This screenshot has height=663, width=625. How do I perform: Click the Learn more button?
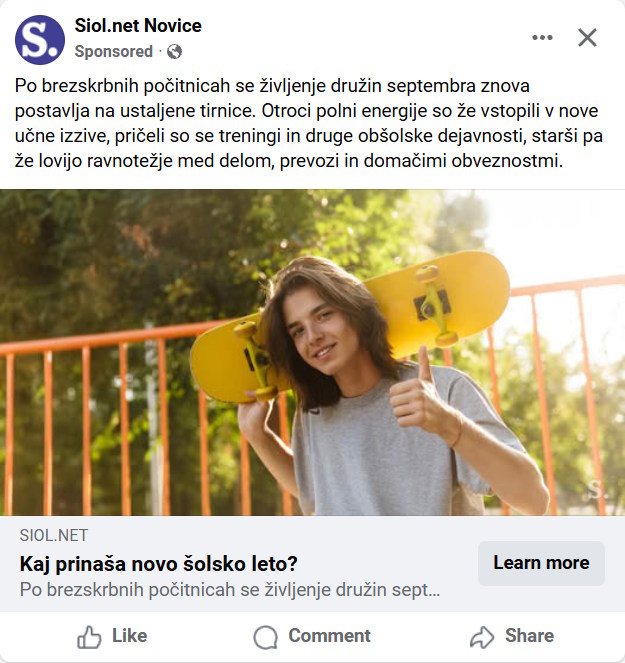[x=541, y=563]
